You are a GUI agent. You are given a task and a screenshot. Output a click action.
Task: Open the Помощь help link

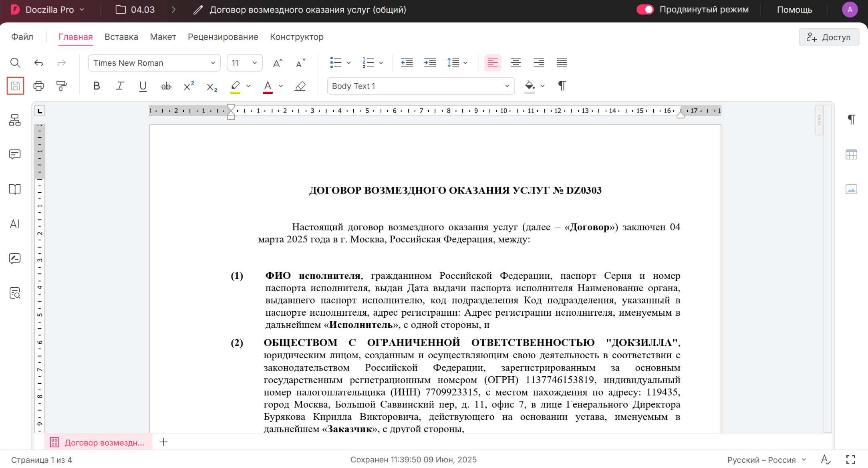pyautogui.click(x=794, y=10)
